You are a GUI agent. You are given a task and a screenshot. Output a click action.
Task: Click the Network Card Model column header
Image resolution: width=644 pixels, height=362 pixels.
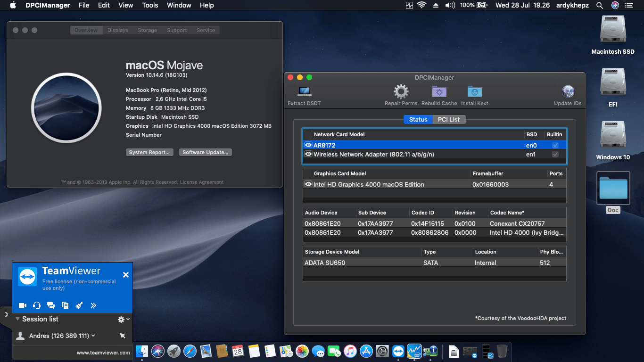point(339,134)
